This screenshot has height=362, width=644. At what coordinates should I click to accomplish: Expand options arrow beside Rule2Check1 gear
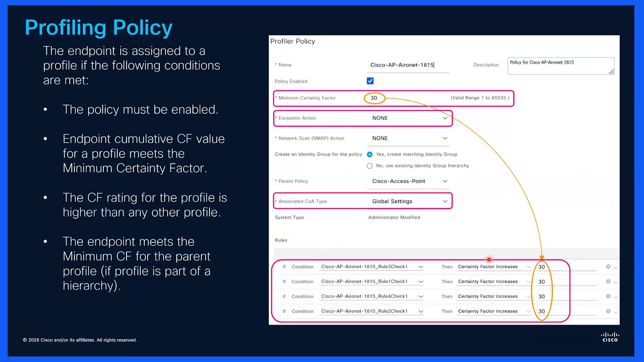click(x=615, y=312)
